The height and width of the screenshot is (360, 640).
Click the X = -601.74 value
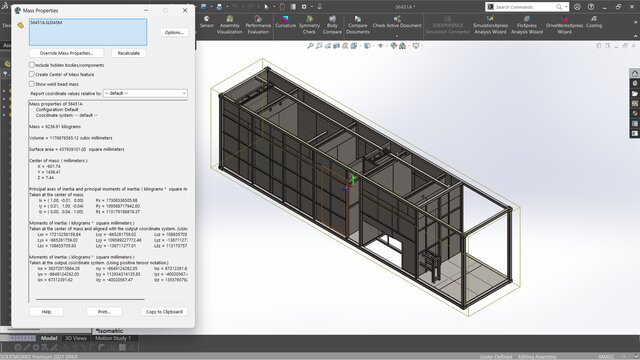tap(49, 167)
